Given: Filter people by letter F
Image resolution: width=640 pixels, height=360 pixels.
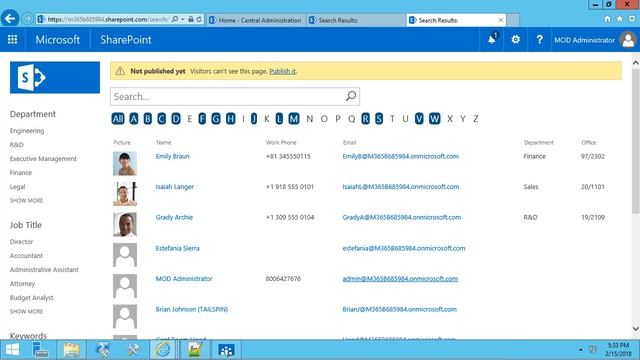Looking at the screenshot, I should pos(202,118).
